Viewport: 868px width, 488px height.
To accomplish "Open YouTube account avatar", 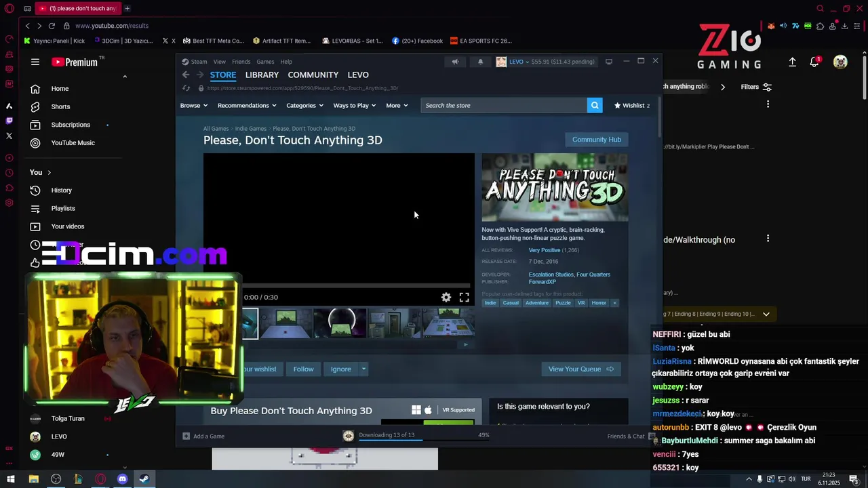I will [840, 62].
